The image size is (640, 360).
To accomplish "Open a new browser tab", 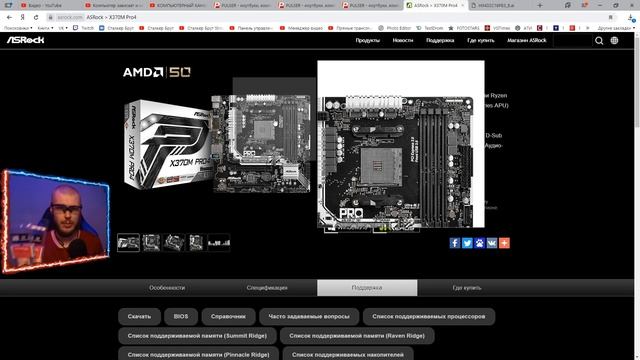I will [540, 5].
